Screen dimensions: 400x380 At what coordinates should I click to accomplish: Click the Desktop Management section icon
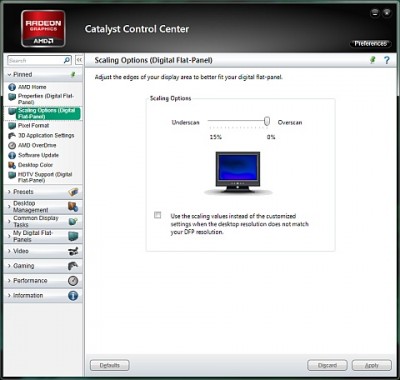pyautogui.click(x=73, y=207)
